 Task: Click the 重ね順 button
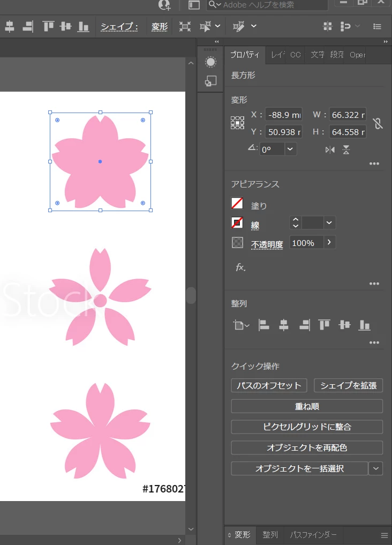[x=307, y=406]
